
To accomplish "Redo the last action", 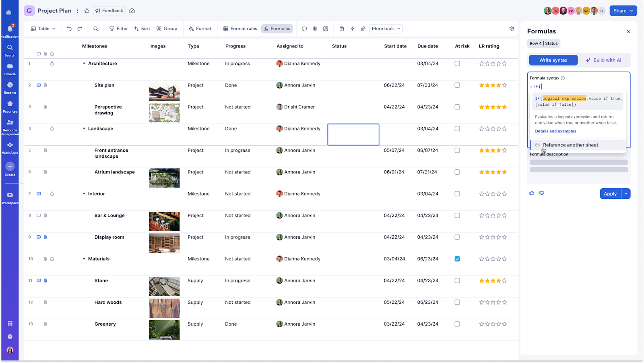I will (x=80, y=29).
